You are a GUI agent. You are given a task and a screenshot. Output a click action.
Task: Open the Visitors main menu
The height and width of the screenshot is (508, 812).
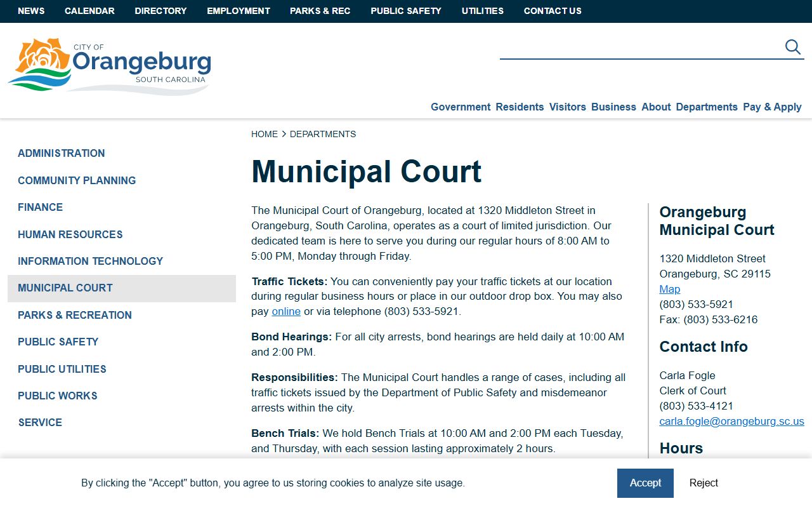point(568,107)
